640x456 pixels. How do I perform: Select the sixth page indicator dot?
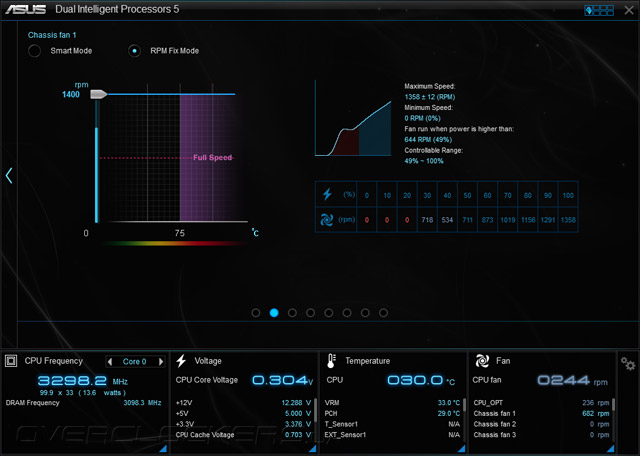(347, 313)
